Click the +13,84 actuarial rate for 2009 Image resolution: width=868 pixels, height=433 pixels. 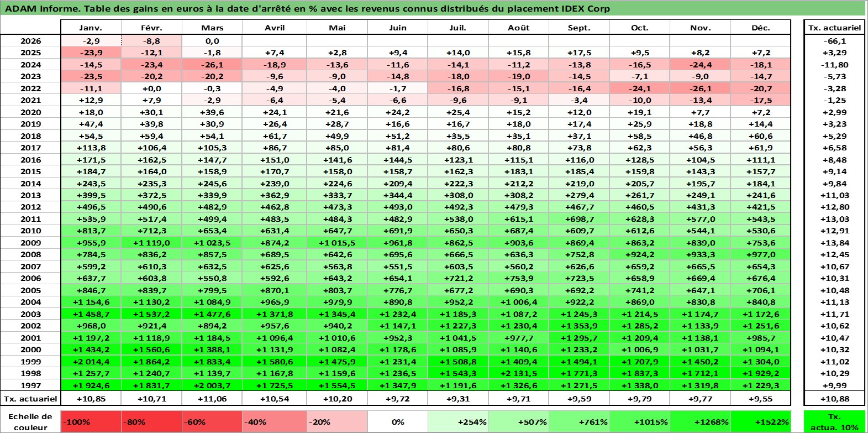tap(834, 243)
